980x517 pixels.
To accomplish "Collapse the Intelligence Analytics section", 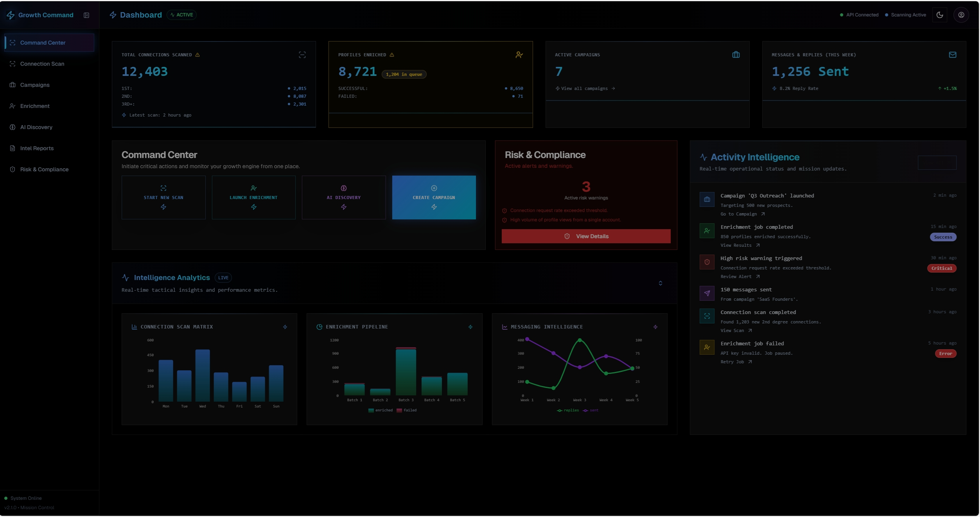I will (660, 283).
